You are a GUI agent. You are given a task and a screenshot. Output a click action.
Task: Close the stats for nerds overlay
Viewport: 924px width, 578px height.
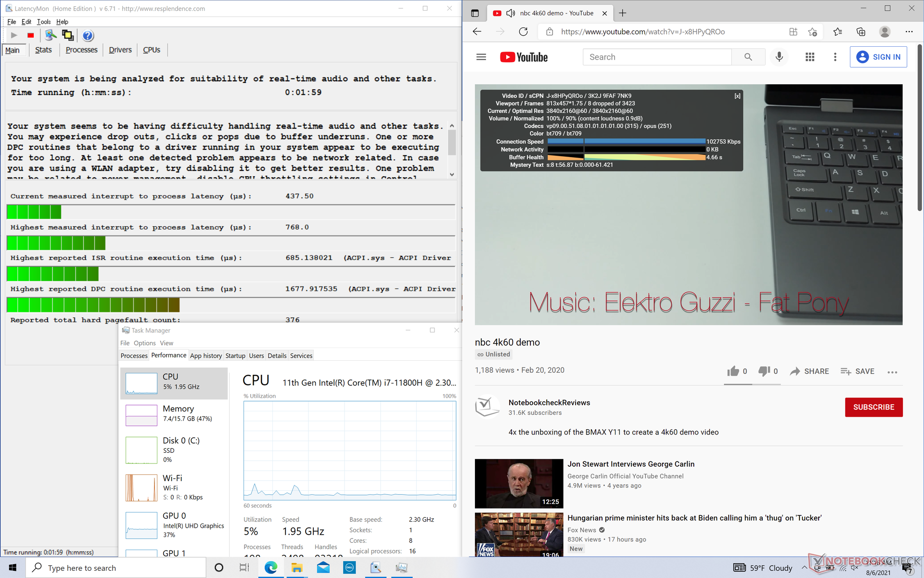click(x=737, y=96)
